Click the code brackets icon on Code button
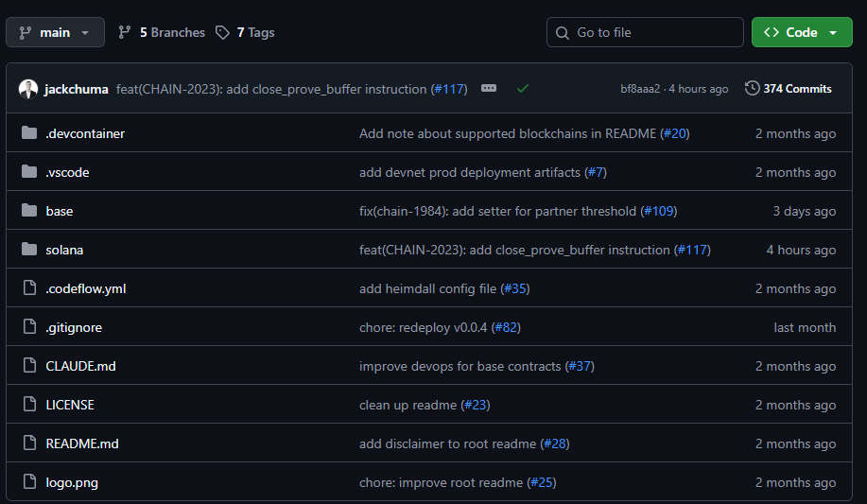The image size is (867, 504). point(772,33)
